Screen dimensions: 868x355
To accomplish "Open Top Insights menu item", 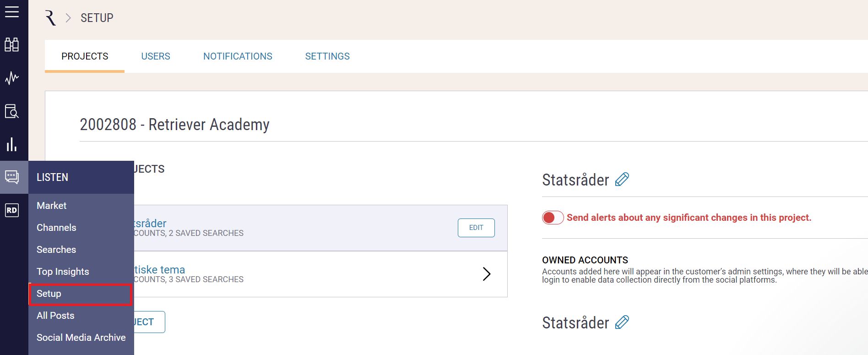I will [63, 272].
